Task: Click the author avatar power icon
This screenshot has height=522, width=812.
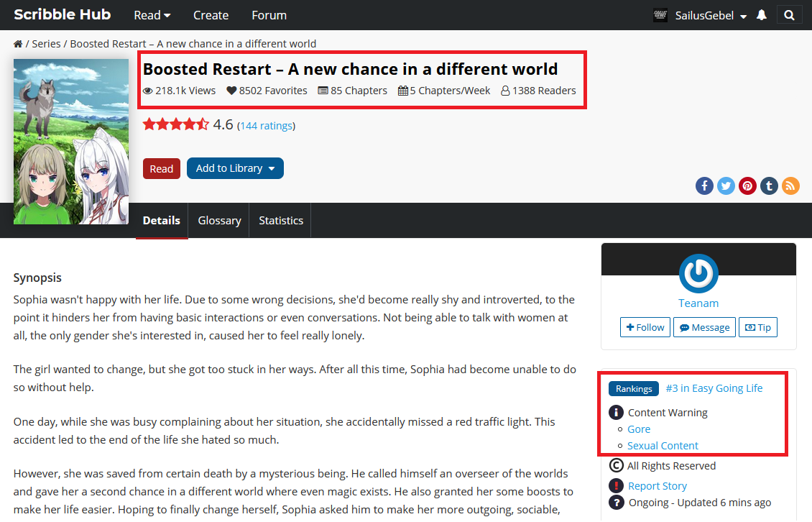Action: pos(698,274)
